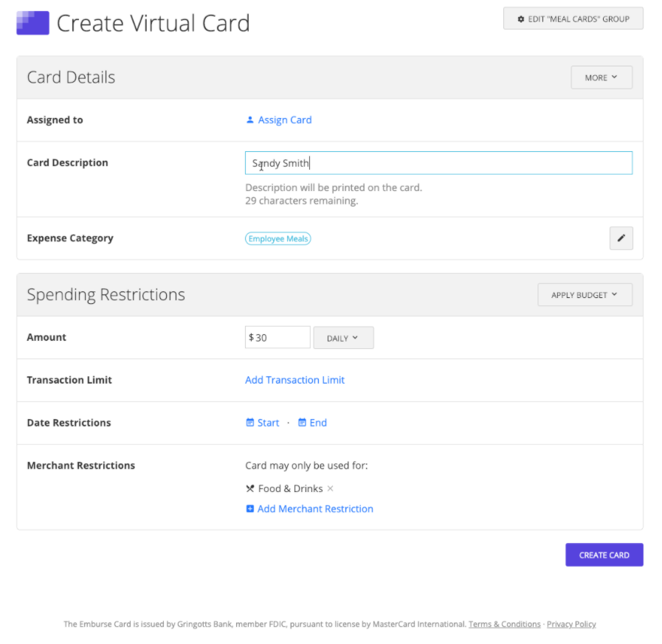The height and width of the screenshot is (644, 662).
Task: Open the Edit Meal Cards Group menu
Action: tap(573, 18)
